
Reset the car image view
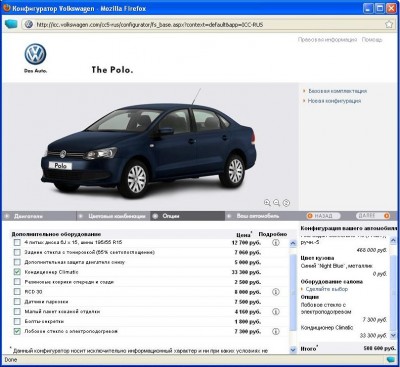(x=286, y=203)
